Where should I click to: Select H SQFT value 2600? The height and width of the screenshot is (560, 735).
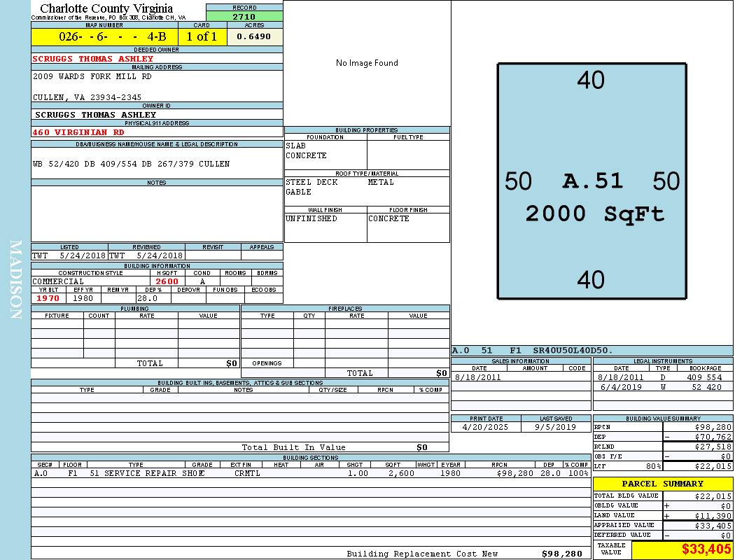(x=167, y=281)
